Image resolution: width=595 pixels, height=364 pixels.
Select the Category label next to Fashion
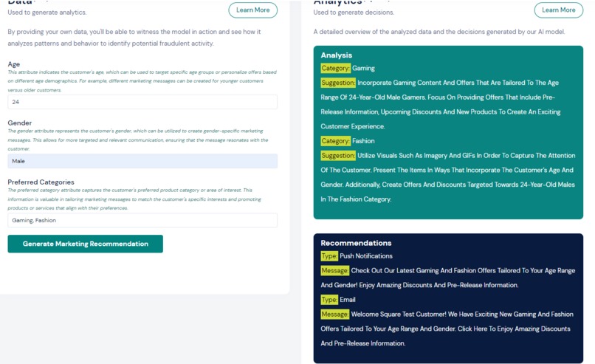click(x=335, y=141)
